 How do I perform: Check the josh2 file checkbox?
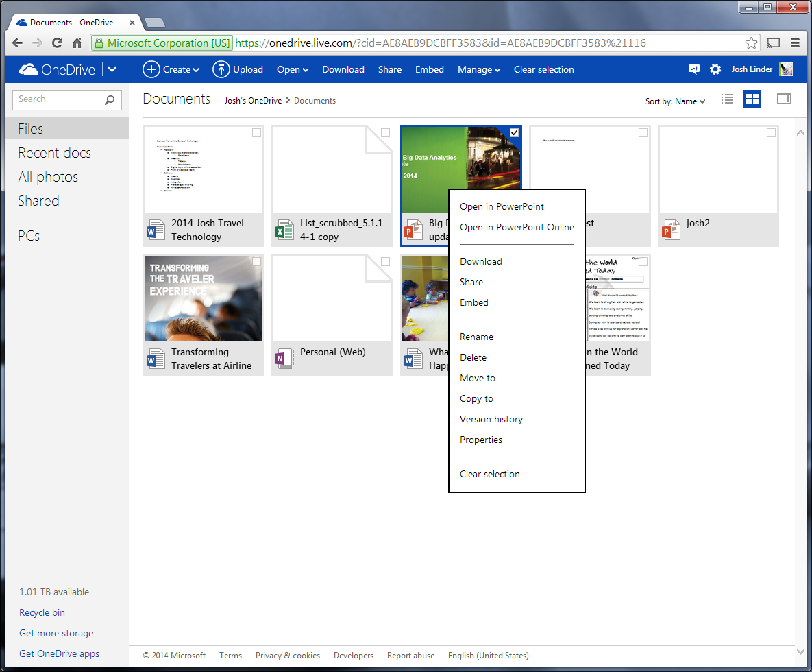pyautogui.click(x=772, y=132)
